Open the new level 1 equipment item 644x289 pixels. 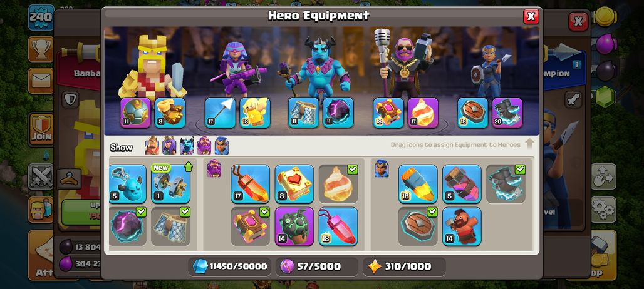pyautogui.click(x=170, y=184)
